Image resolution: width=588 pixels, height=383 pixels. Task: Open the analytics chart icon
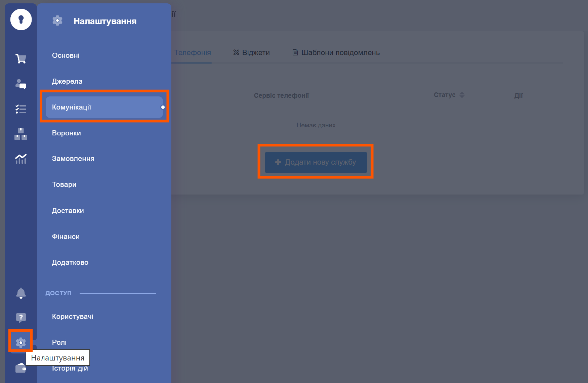(x=21, y=159)
